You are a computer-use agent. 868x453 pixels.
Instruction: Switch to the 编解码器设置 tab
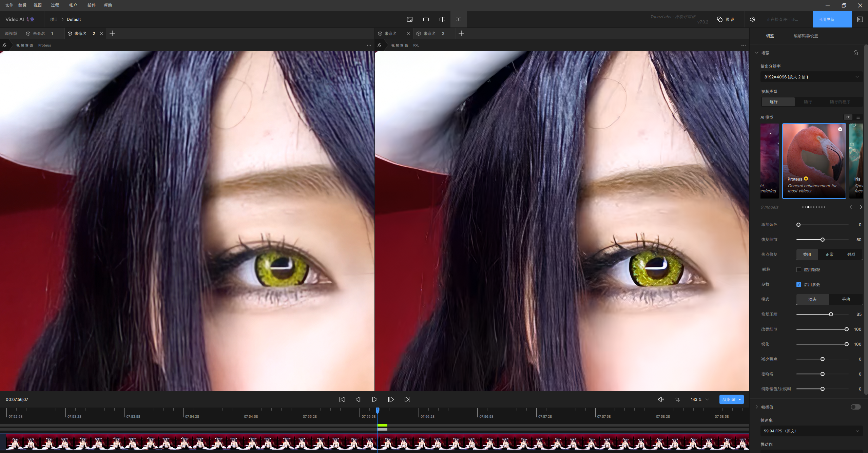(x=806, y=36)
